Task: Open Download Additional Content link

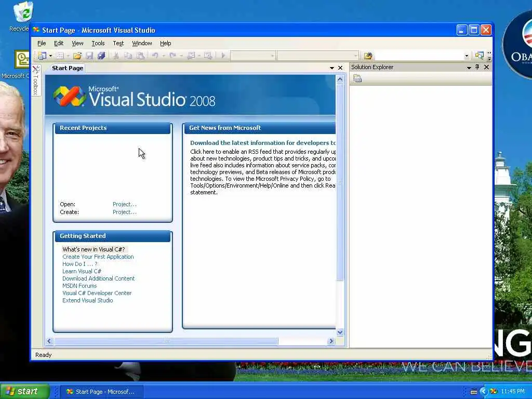Action: (x=98, y=278)
